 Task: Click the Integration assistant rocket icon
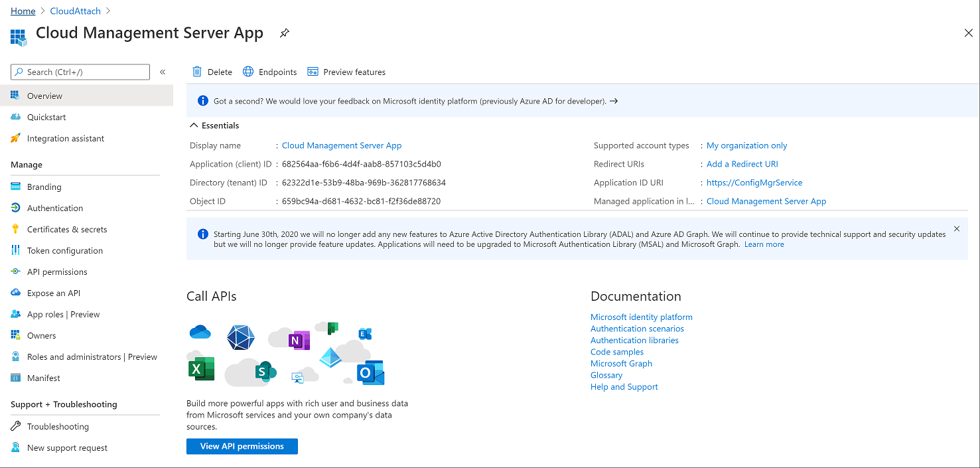[15, 138]
